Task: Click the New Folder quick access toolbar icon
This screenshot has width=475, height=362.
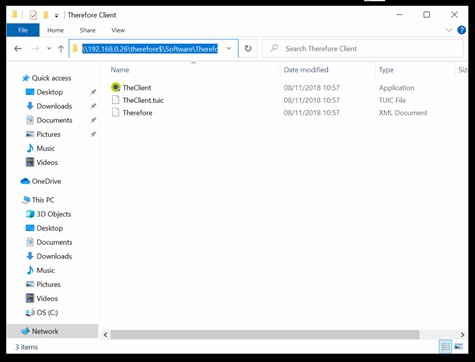Action: coord(46,15)
